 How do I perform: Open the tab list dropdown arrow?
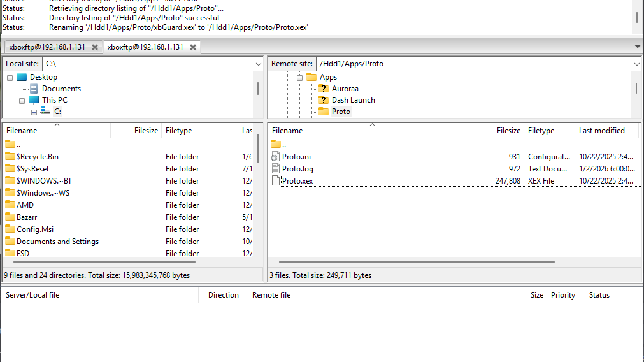pos(638,47)
